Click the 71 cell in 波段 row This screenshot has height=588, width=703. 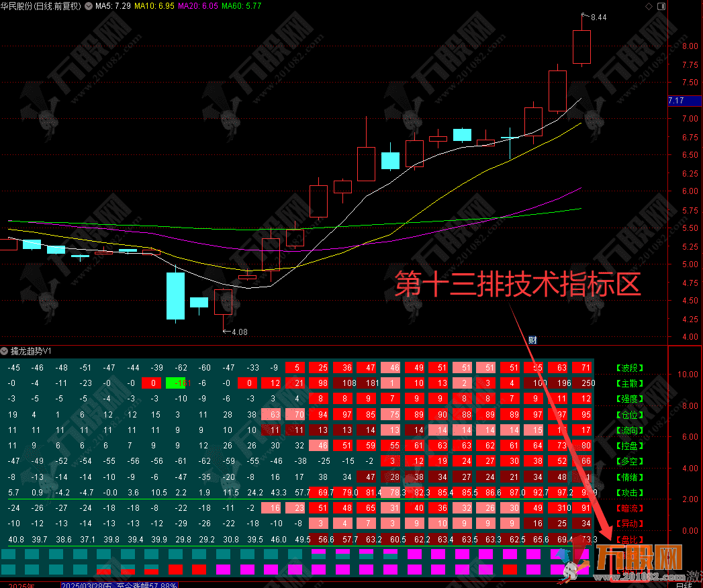583,368
